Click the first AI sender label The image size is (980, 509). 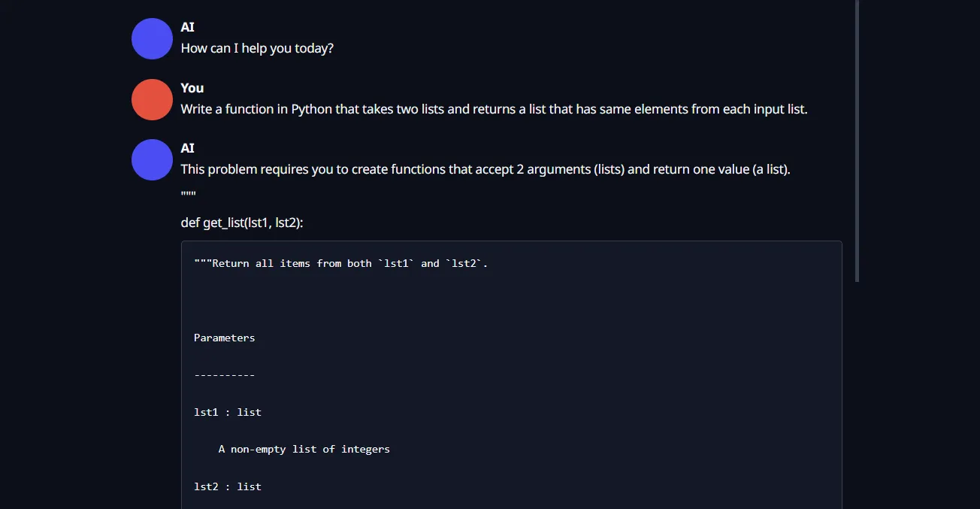coord(188,27)
